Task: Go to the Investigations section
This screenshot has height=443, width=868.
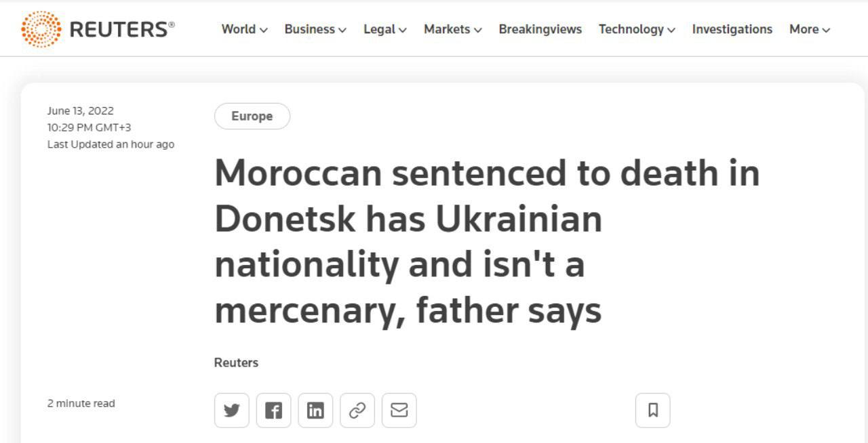Action: pos(732,29)
